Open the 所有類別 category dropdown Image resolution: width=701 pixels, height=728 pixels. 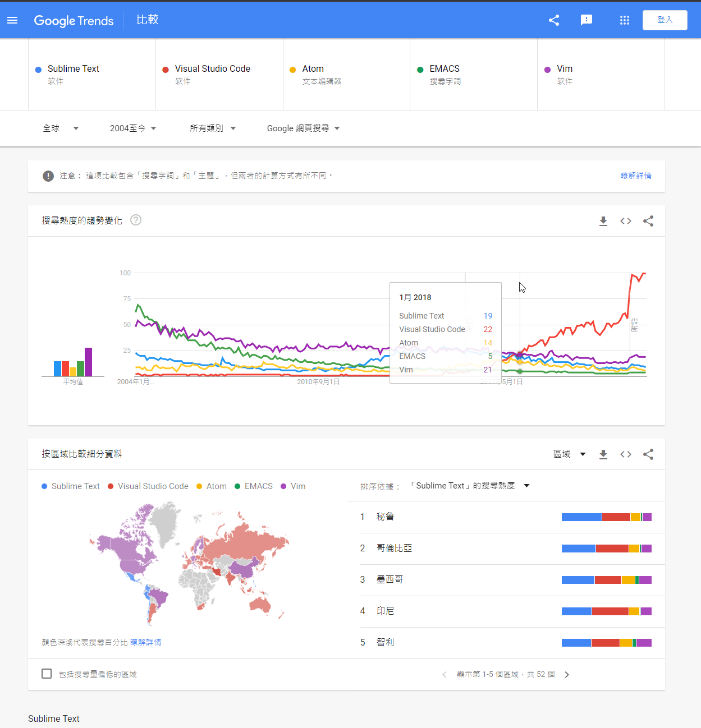pyautogui.click(x=213, y=128)
